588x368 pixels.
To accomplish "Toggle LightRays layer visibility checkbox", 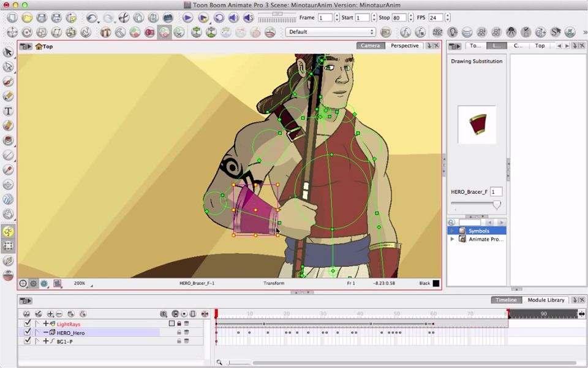I will pyautogui.click(x=27, y=323).
